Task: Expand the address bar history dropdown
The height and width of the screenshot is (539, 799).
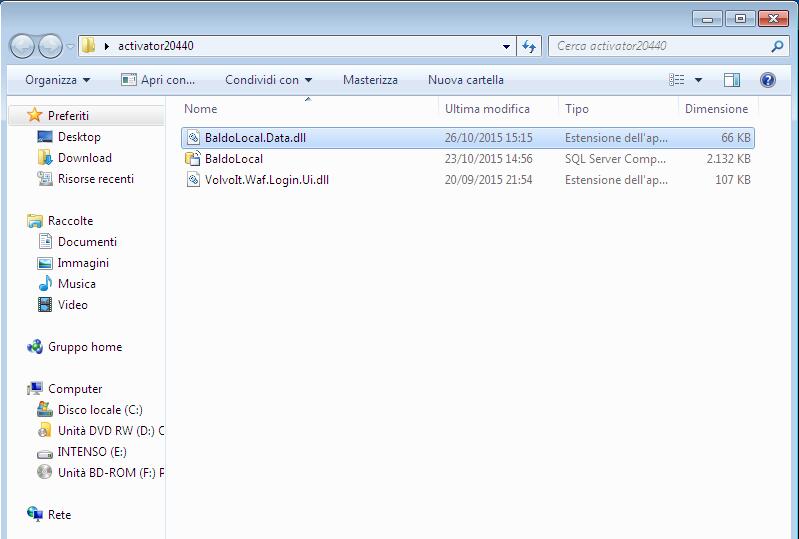Action: (x=506, y=46)
